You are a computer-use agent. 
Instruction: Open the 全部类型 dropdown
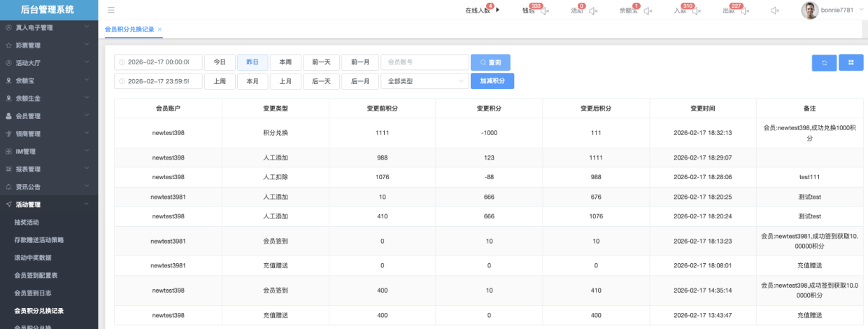point(425,81)
